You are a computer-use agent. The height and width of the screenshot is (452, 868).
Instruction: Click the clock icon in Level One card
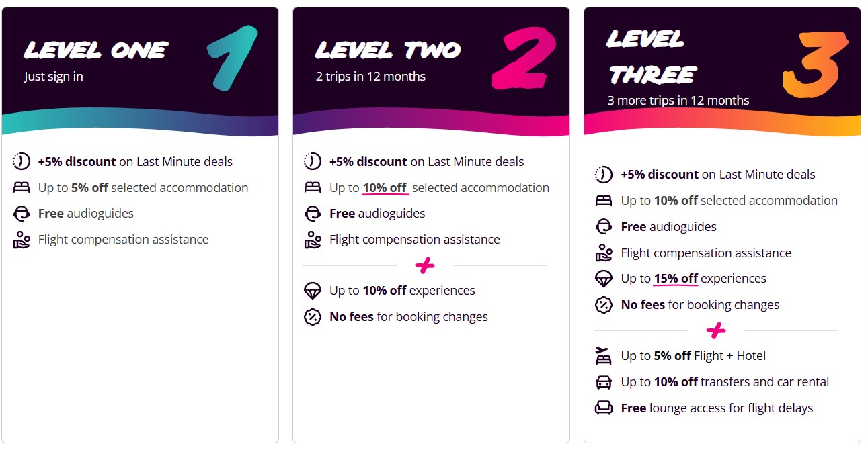tap(22, 162)
